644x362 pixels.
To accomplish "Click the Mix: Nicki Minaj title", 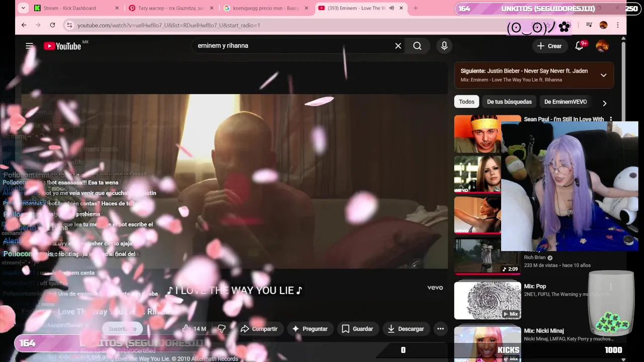I will 544,331.
